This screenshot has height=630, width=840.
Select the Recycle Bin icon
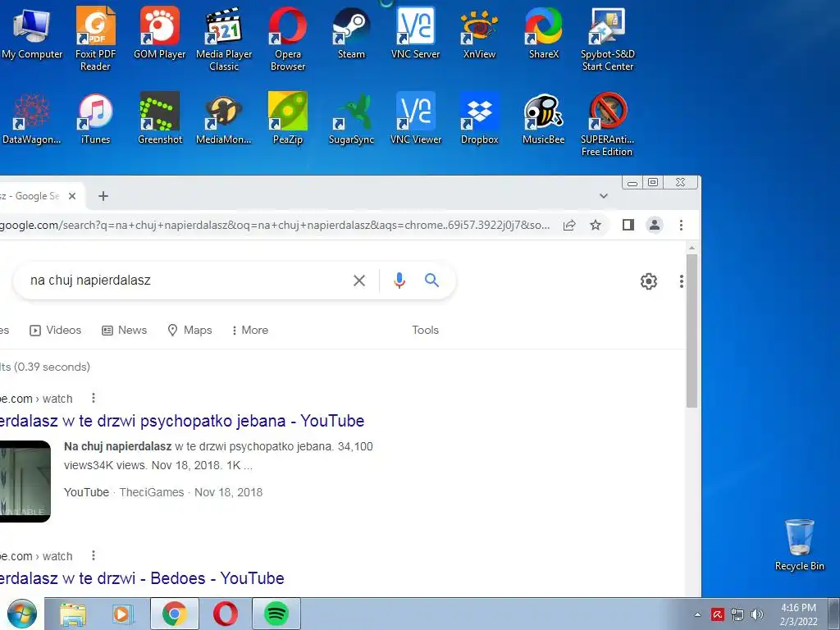799,545
